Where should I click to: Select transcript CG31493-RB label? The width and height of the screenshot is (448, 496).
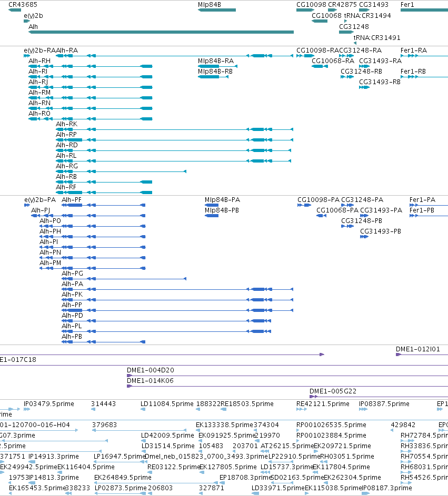point(380,82)
